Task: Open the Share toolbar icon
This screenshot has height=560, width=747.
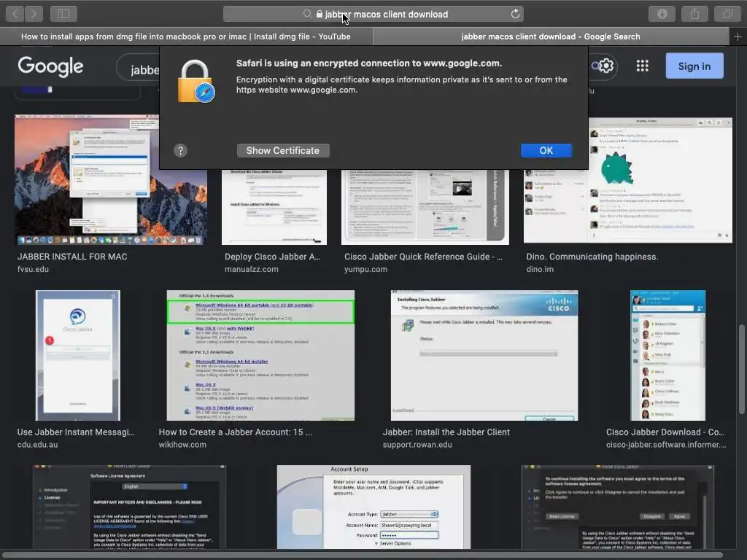Action: (694, 14)
